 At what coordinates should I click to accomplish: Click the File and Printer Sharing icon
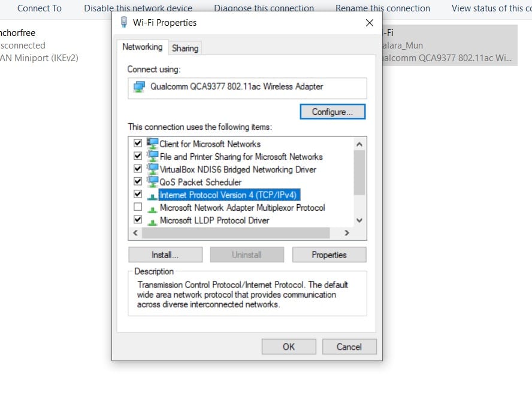pos(152,156)
